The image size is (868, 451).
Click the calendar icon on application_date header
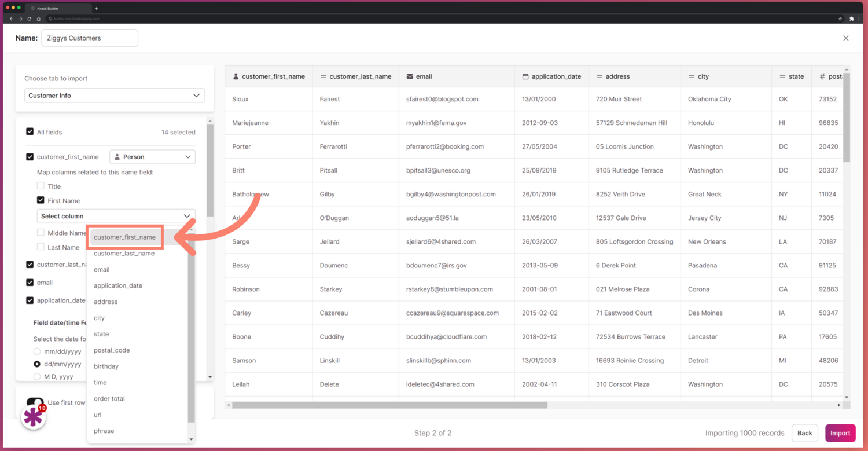pyautogui.click(x=525, y=76)
